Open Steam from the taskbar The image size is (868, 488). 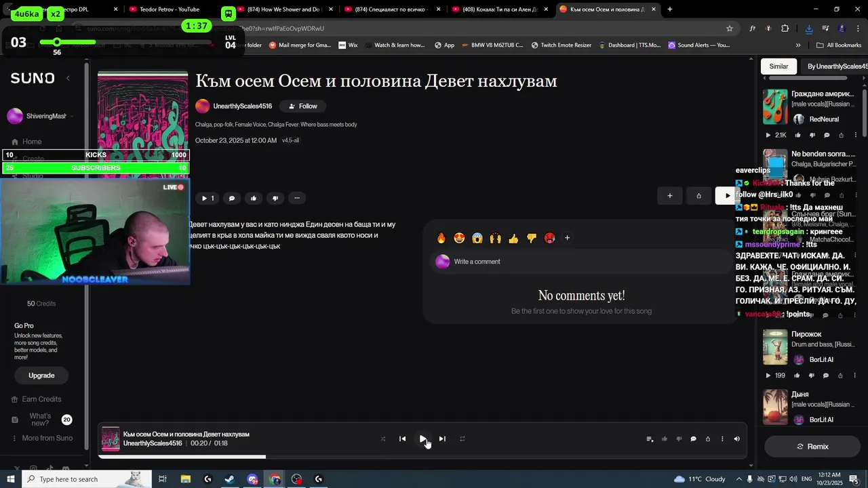pyautogui.click(x=230, y=479)
